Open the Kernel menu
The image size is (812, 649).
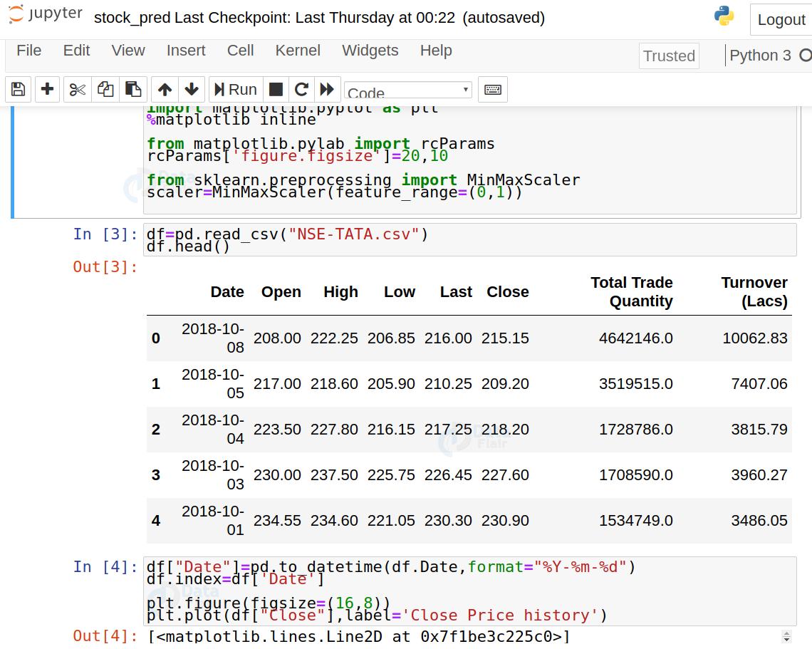click(x=298, y=51)
